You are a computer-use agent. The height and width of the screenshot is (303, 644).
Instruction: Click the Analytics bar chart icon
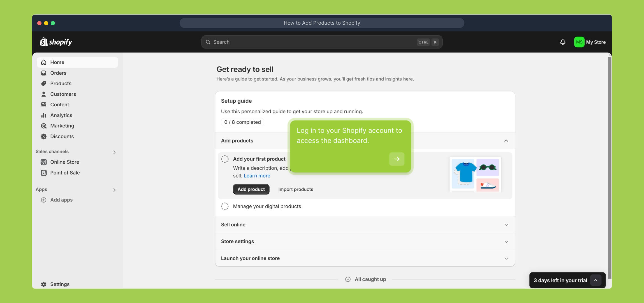[44, 115]
